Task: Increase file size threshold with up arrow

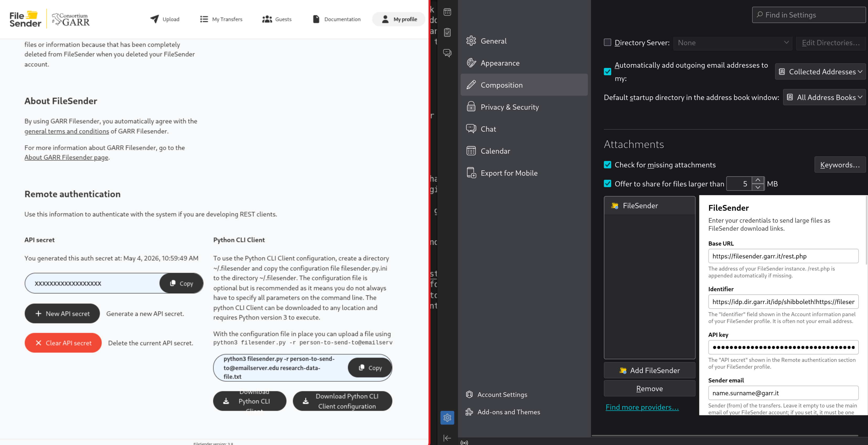Action: (x=758, y=180)
